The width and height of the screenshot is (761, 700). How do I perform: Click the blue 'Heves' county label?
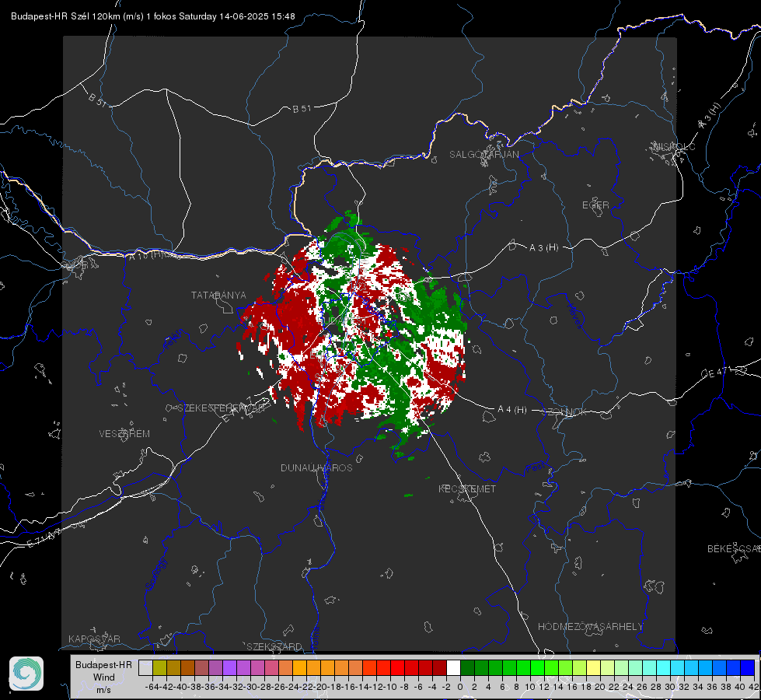(x=574, y=315)
